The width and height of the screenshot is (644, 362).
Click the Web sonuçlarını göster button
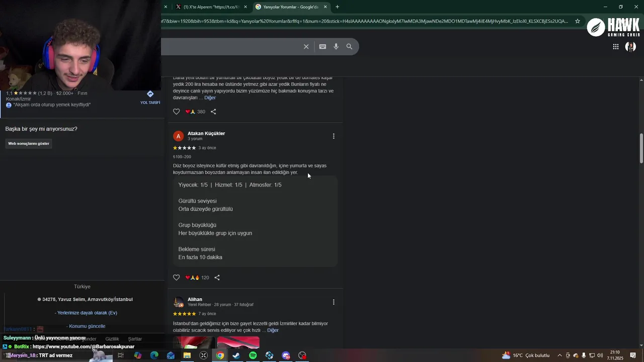(x=29, y=143)
